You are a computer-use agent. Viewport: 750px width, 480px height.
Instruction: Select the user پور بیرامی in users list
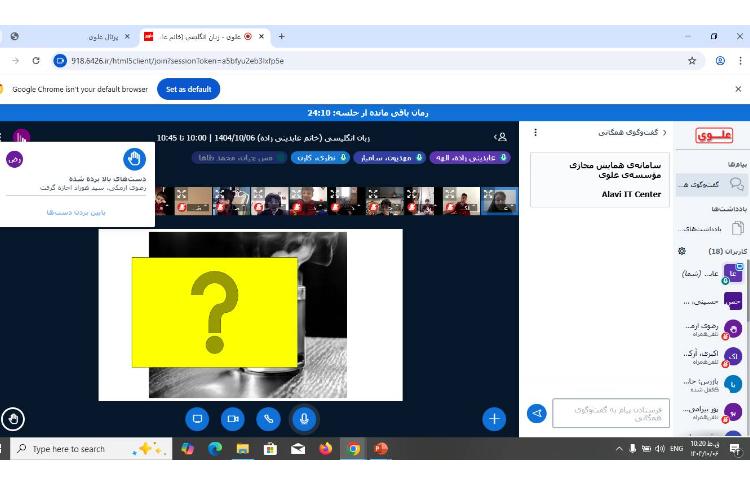click(x=712, y=412)
